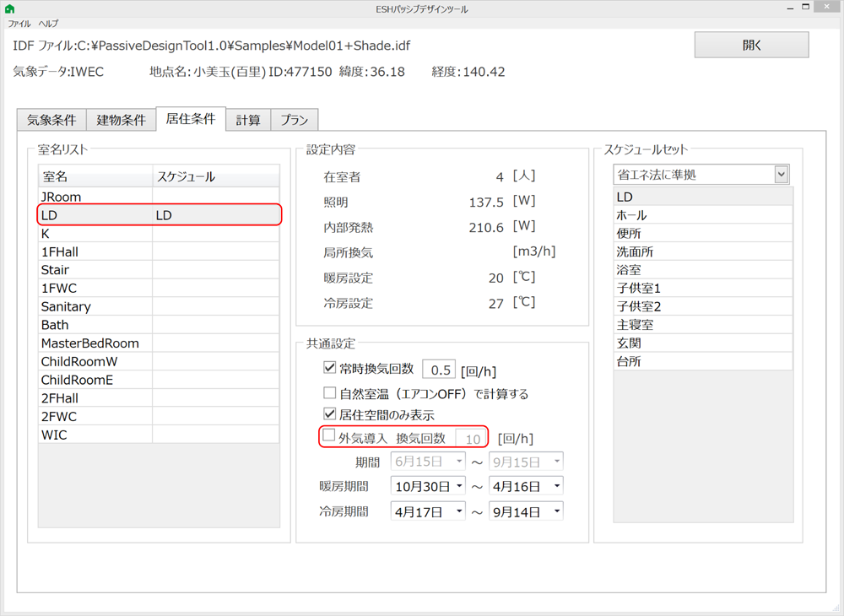
Task: Select 子供室1 in the schedule set list
Action: [x=703, y=289]
